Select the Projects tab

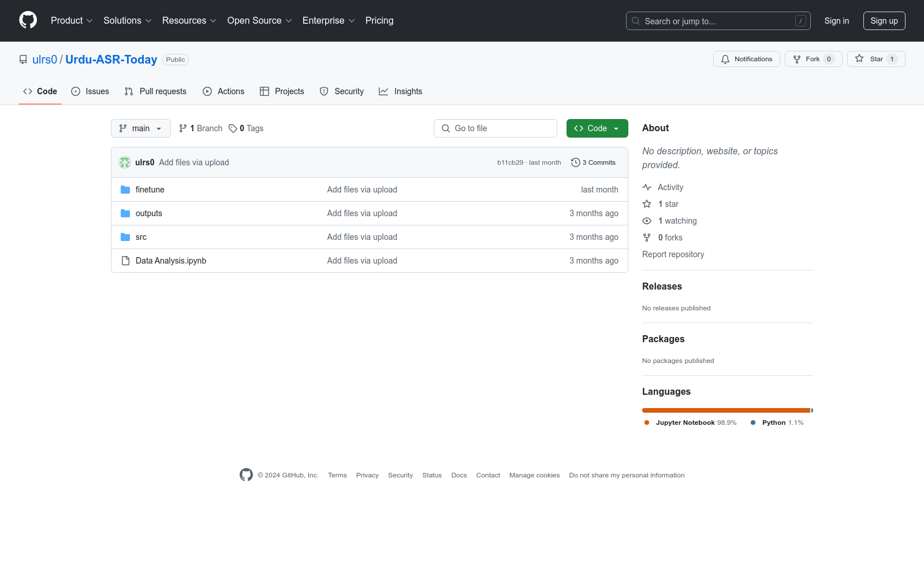282,91
